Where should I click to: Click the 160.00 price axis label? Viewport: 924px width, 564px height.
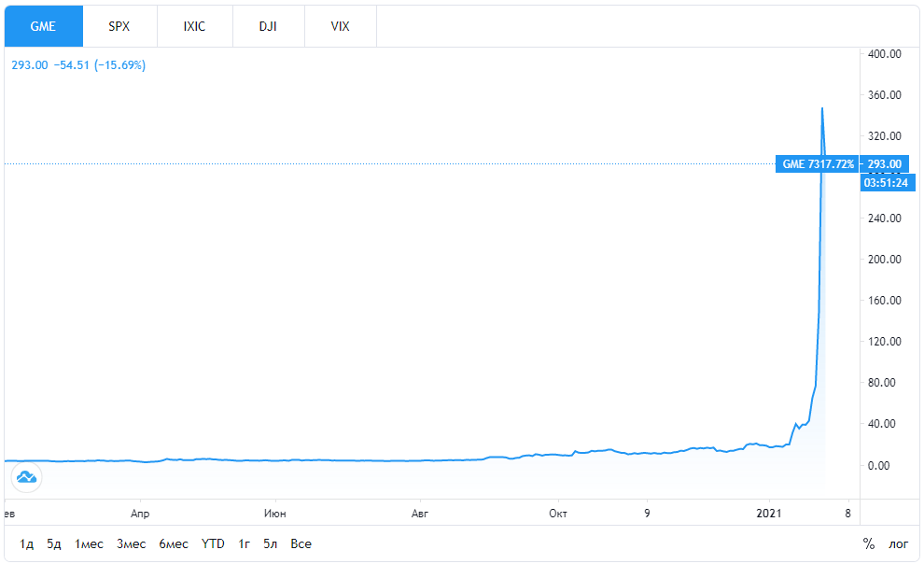[885, 301]
